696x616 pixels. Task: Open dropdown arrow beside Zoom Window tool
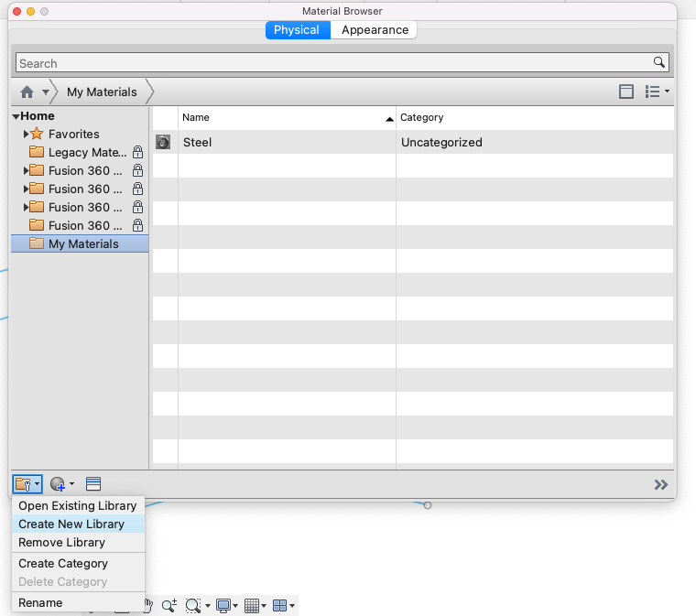pos(207,606)
